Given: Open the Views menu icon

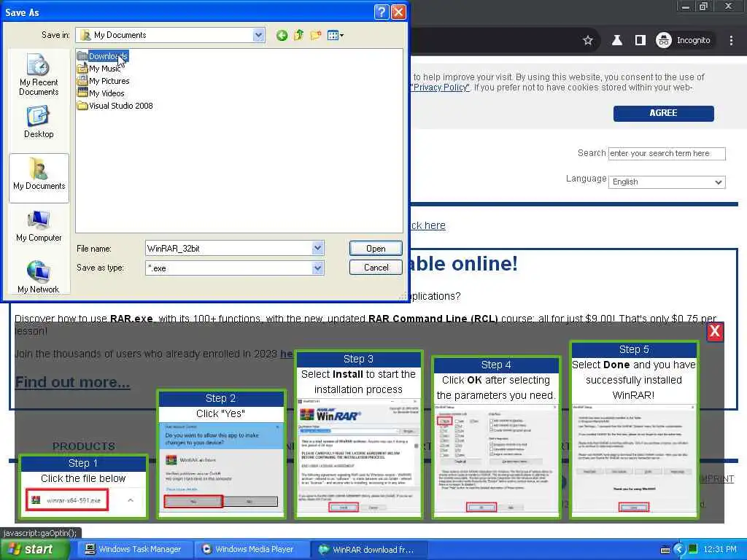Looking at the screenshot, I should [x=336, y=35].
